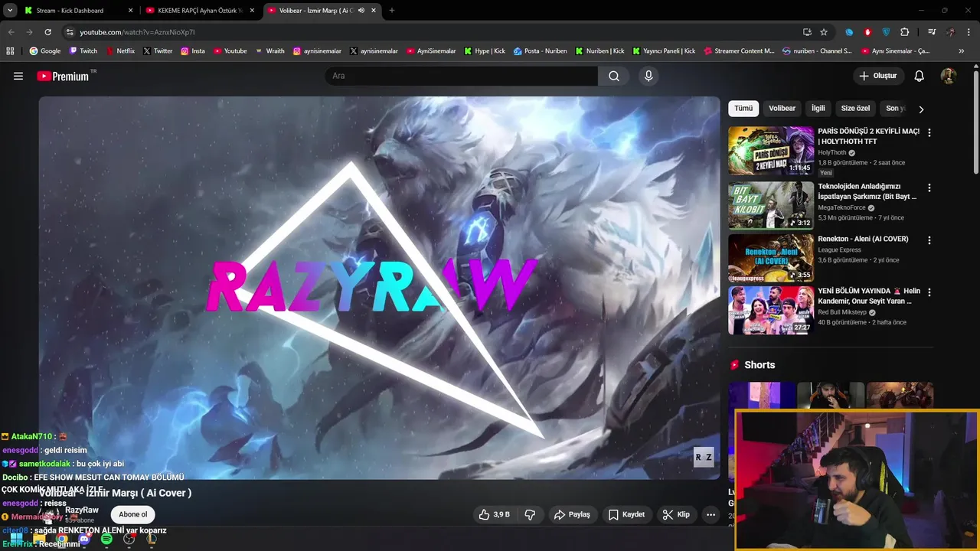Open the Yayıncı Paneli | Kick bookmark
980x551 pixels.
coord(664,51)
